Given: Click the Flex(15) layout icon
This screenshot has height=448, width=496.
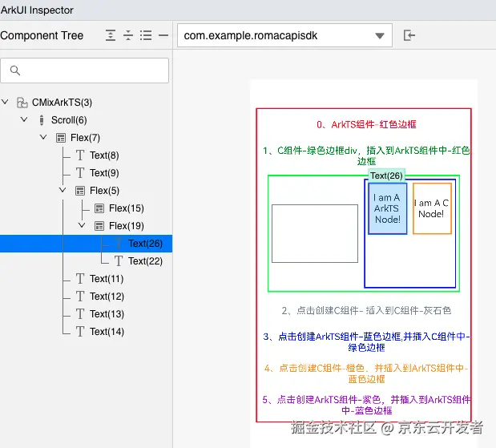Looking at the screenshot, I should tap(99, 208).
